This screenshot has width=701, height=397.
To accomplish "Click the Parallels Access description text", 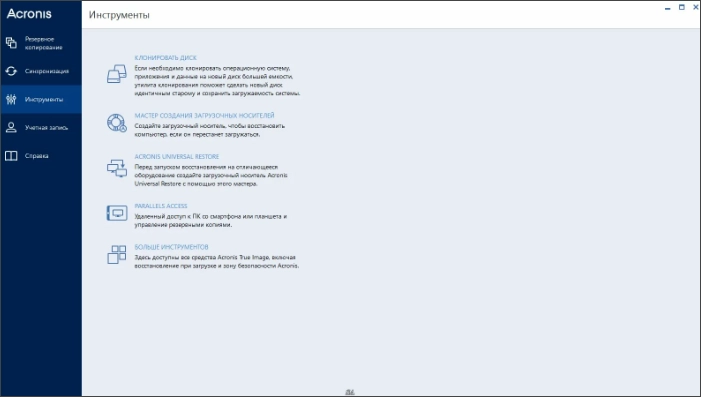I will pyautogui.click(x=211, y=220).
